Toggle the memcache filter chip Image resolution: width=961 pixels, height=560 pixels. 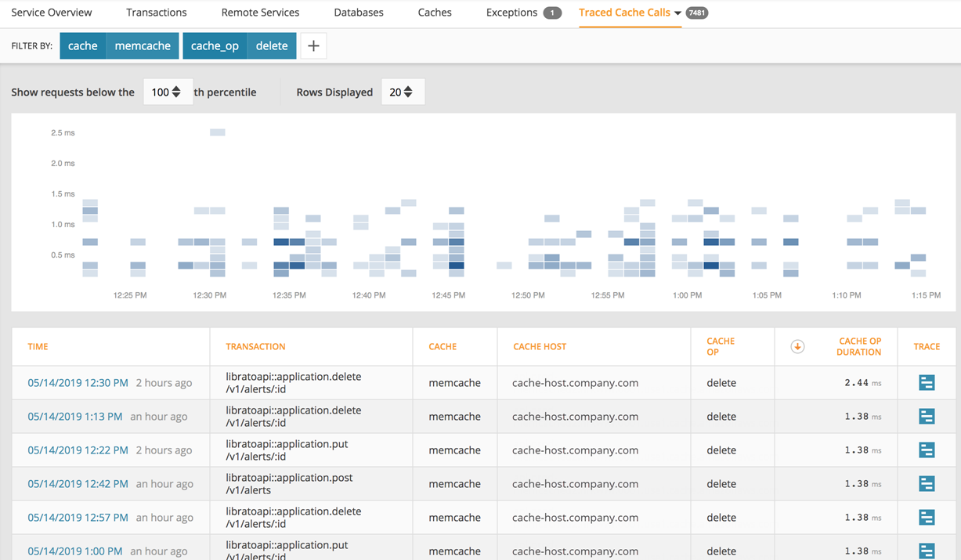click(142, 45)
